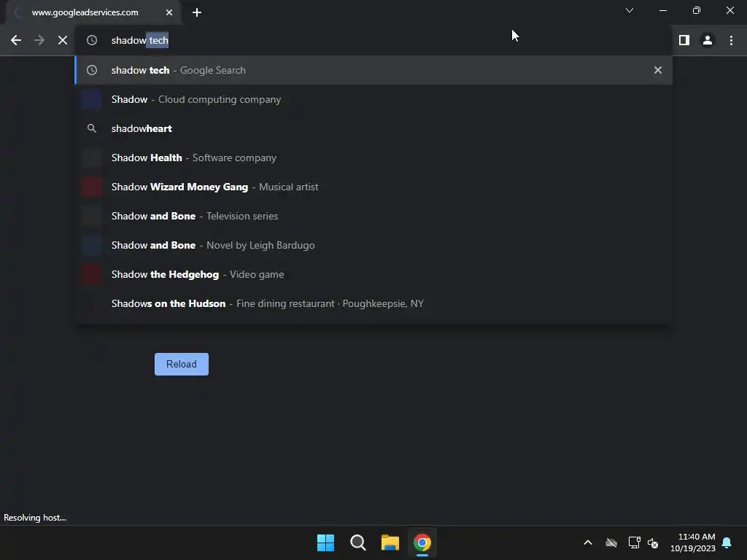Choose Shadow and Bone television series
Image resolution: width=747 pixels, height=560 pixels.
pyautogui.click(x=373, y=216)
